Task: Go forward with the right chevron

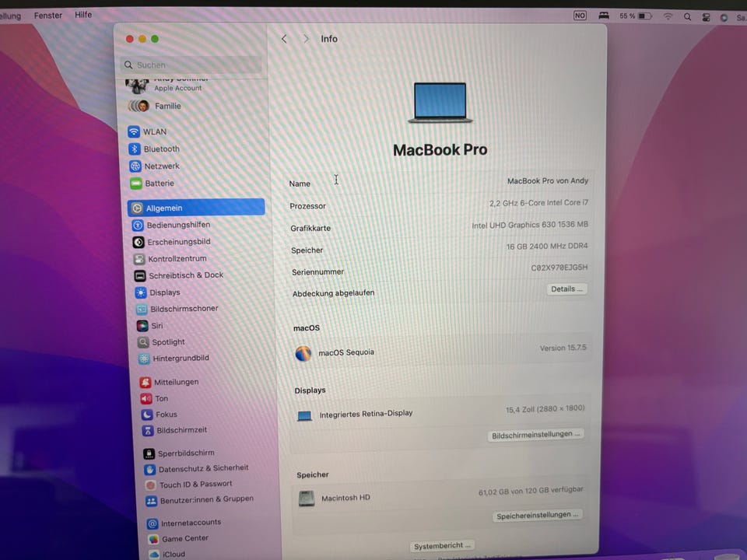Action: (x=306, y=39)
